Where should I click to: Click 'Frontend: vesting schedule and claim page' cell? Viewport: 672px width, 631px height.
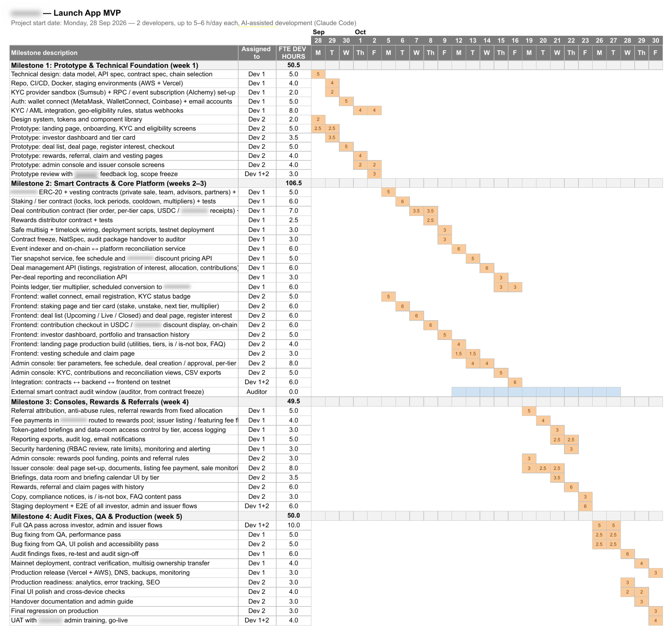click(124, 353)
